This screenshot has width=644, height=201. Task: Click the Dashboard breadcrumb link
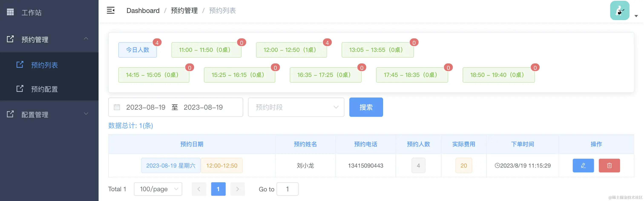click(143, 10)
